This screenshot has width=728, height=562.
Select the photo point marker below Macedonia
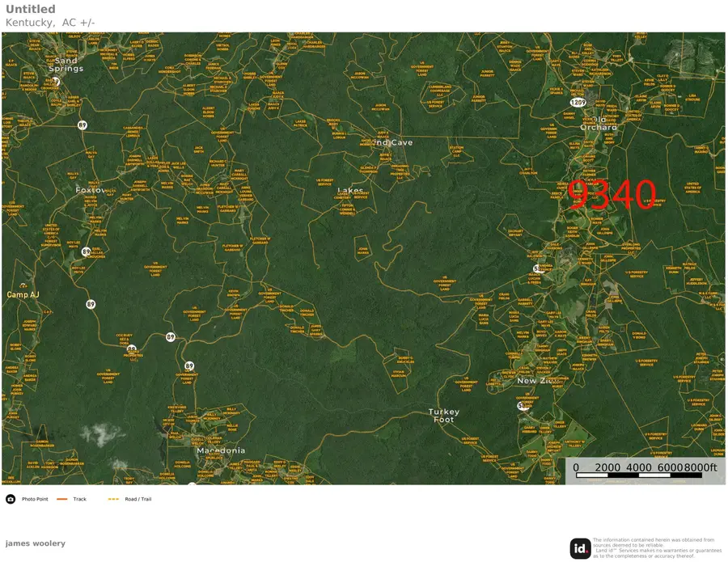coord(191,485)
